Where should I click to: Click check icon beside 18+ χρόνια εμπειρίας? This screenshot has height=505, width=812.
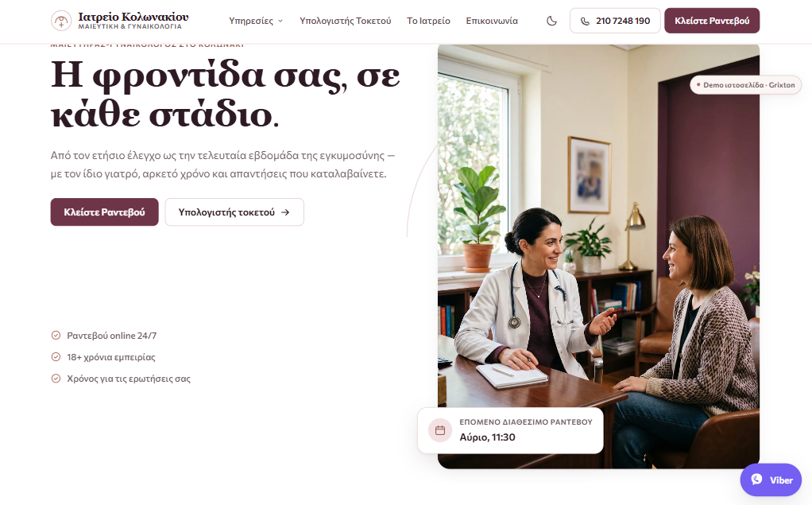(x=56, y=357)
